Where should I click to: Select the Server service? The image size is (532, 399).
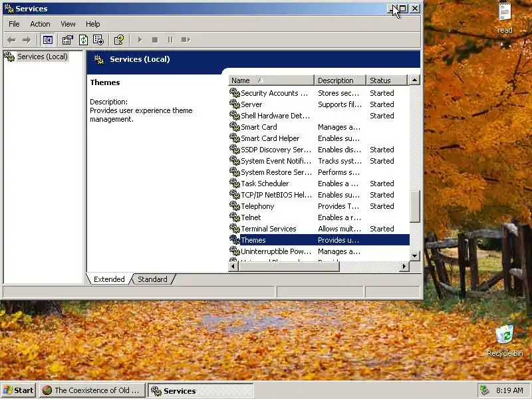(319, 104)
